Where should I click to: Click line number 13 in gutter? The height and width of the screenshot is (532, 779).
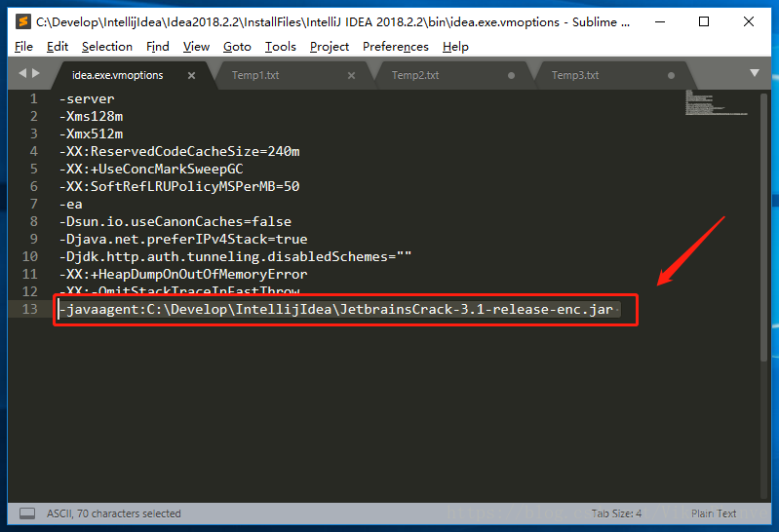[x=30, y=309]
